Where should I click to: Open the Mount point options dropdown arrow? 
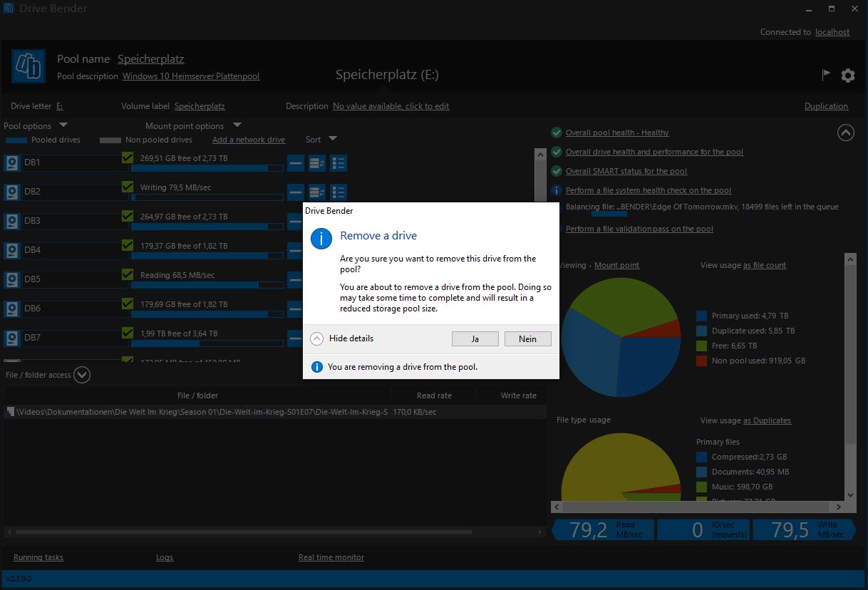coord(237,125)
